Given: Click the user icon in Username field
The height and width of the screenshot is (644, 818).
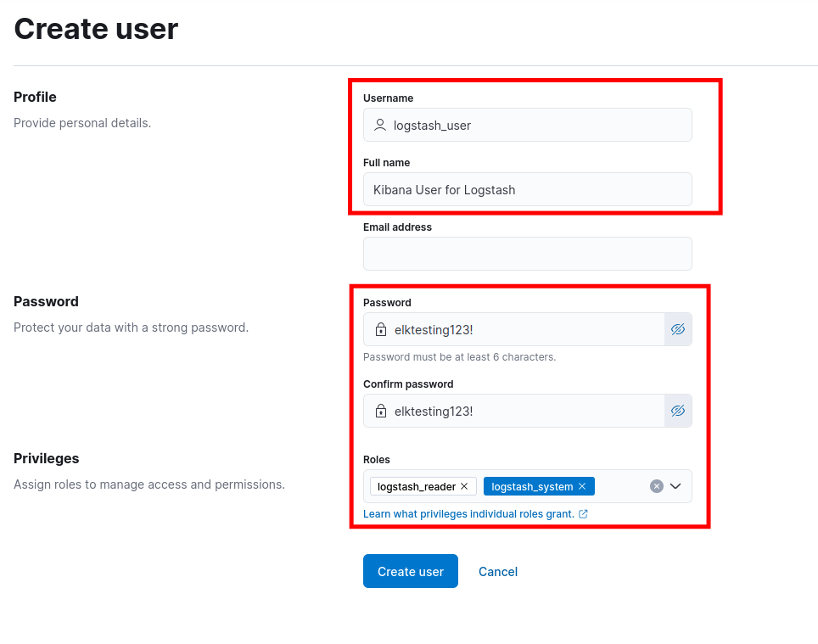Looking at the screenshot, I should pyautogui.click(x=380, y=125).
